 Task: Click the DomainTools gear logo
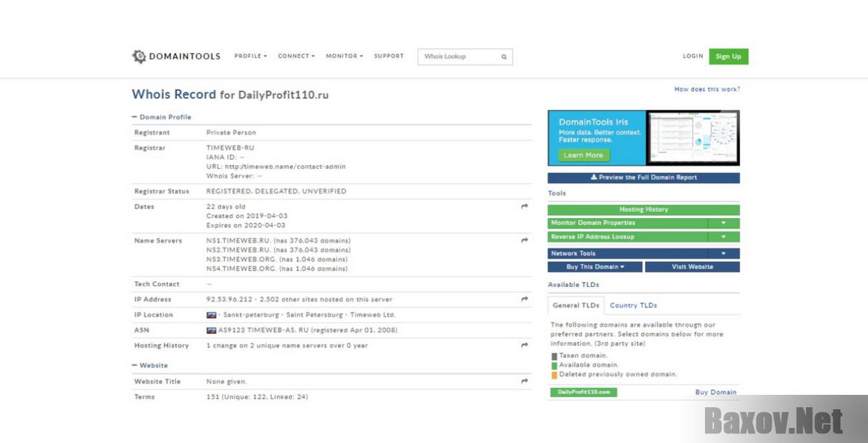[x=139, y=56]
